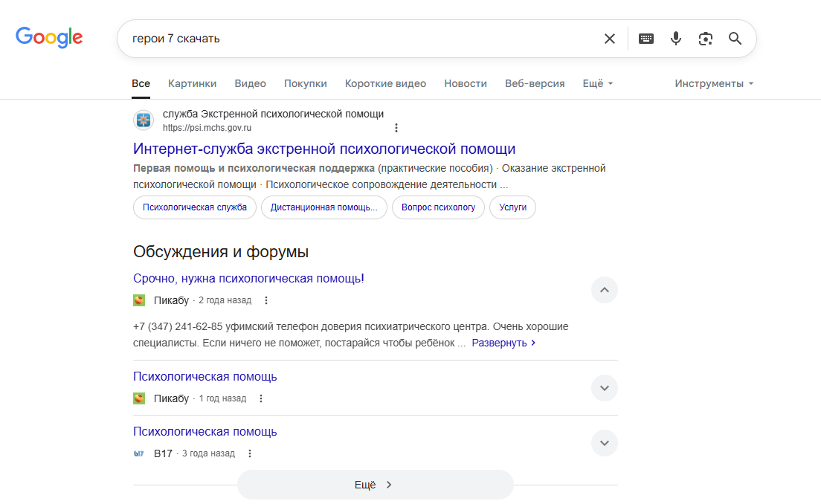
Task: Expand the B17 discussion result
Action: [604, 443]
